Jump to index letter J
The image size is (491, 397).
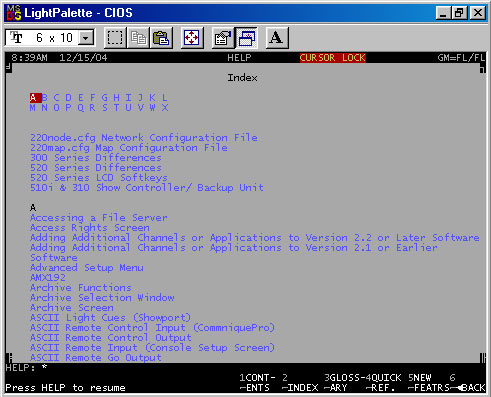140,98
